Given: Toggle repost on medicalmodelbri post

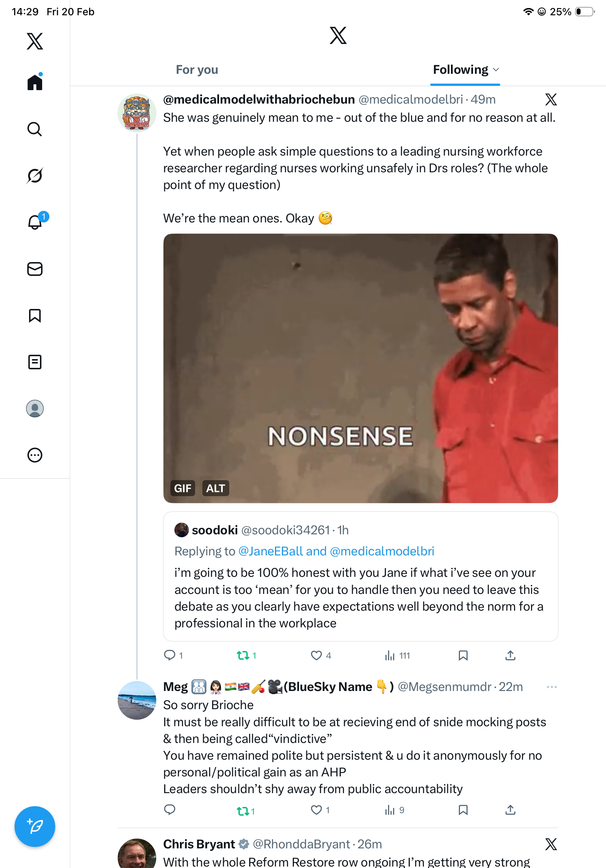Looking at the screenshot, I should coord(243,655).
